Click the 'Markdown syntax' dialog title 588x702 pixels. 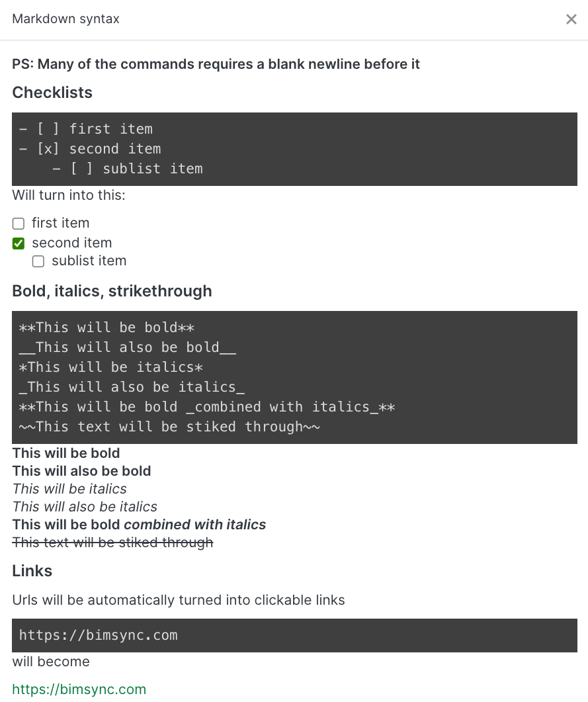pos(65,19)
